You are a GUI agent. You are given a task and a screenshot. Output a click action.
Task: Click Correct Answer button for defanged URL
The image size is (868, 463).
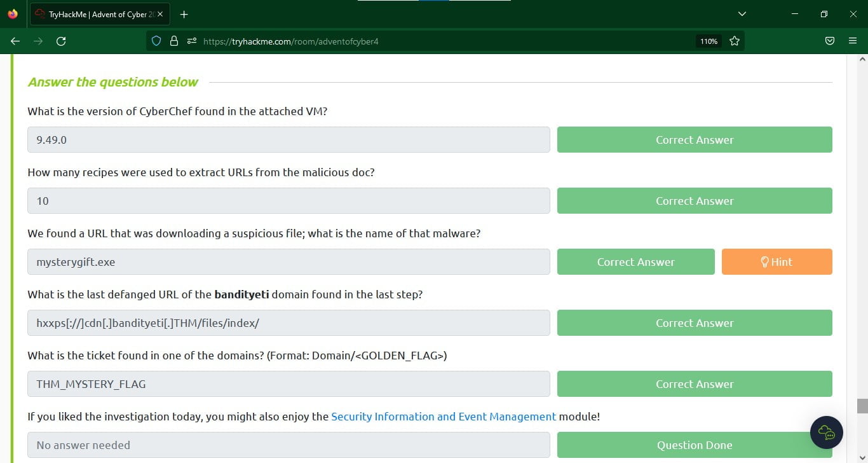pyautogui.click(x=695, y=322)
